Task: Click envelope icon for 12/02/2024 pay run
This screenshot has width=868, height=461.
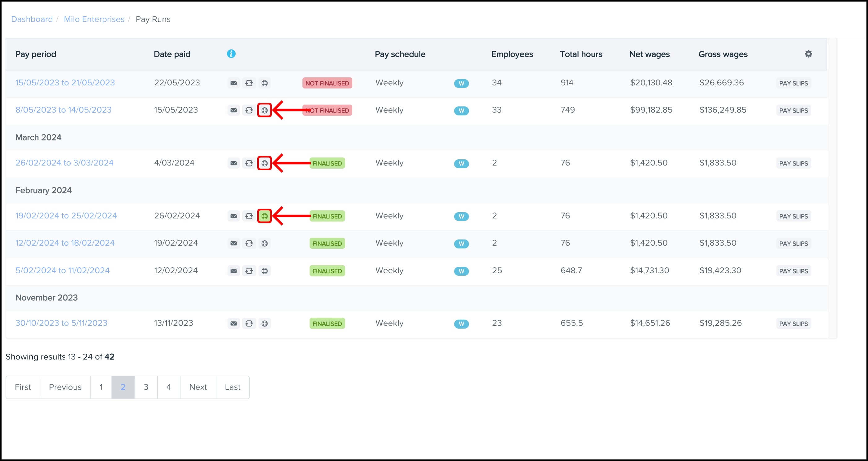Action: point(233,243)
